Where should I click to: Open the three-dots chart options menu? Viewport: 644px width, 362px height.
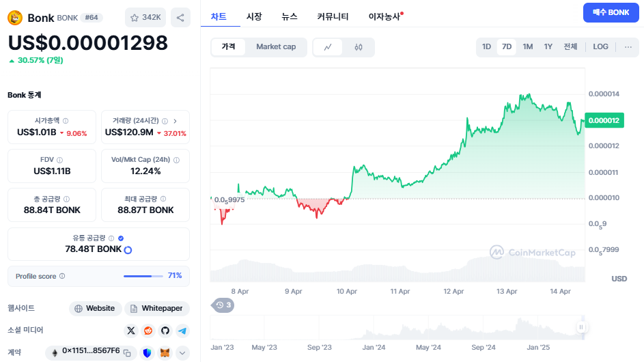[628, 47]
